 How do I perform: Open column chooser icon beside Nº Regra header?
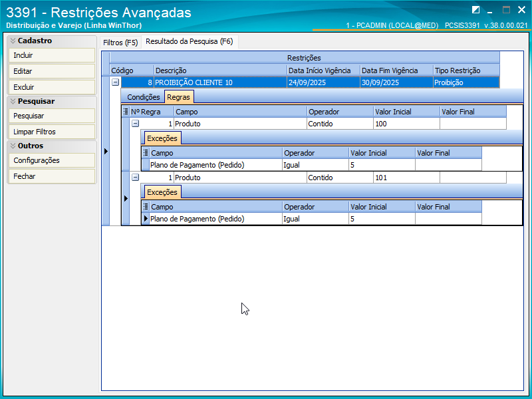click(x=126, y=111)
